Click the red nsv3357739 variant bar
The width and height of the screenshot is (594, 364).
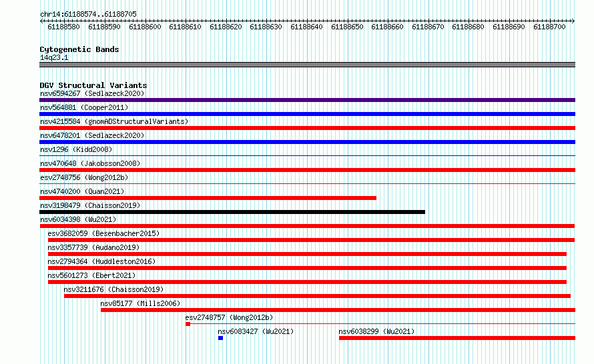pos(307,254)
